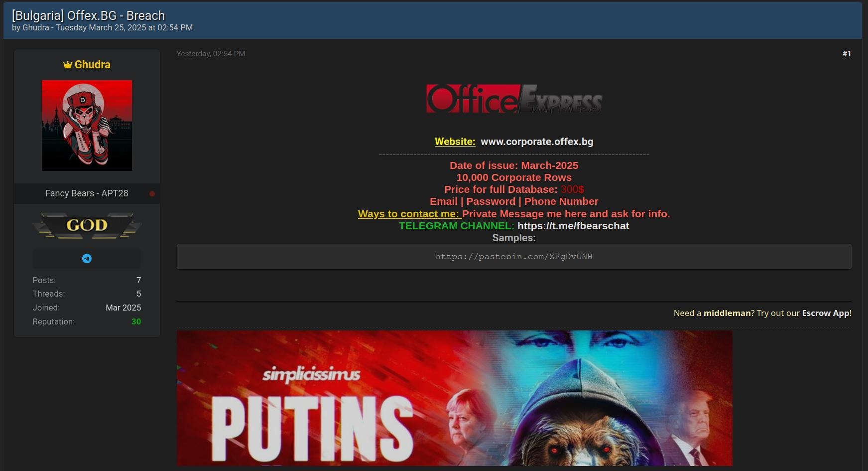Click the middleman link in the footer note
Viewport: 868px width, 471px height.
[727, 313]
